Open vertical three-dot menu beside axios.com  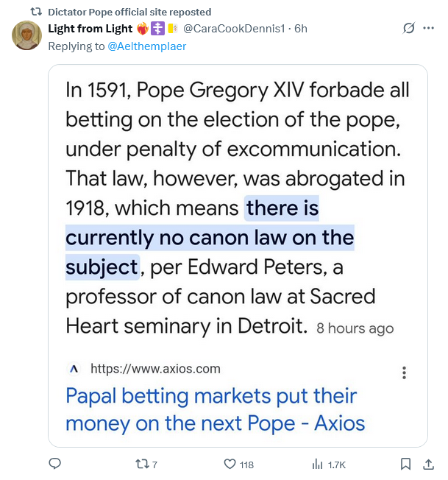[404, 373]
